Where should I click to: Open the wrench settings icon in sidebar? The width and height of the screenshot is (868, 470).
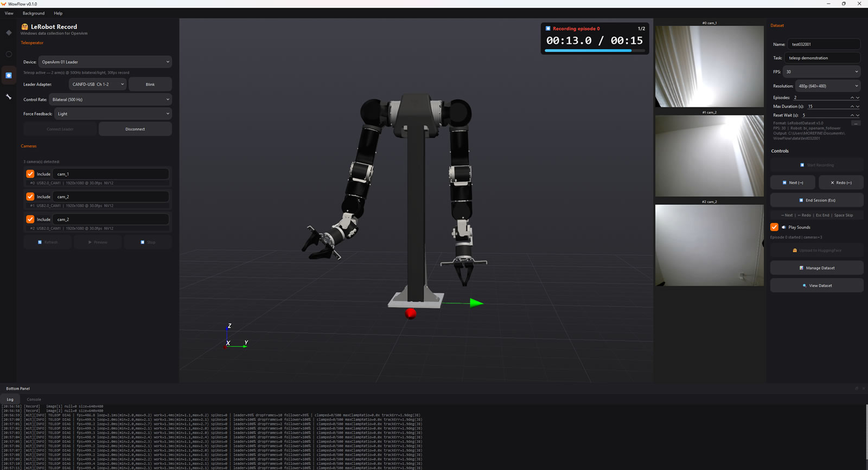pos(9,96)
